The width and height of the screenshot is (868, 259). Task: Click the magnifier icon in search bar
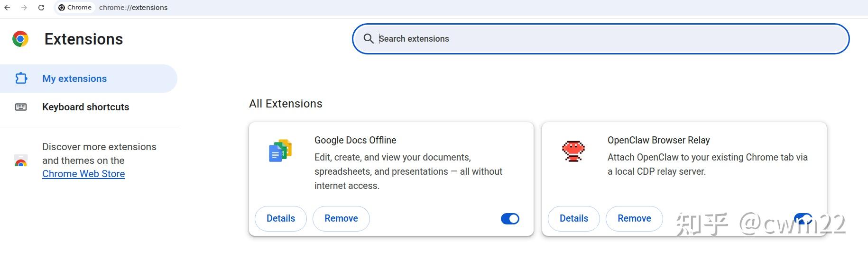coord(368,39)
